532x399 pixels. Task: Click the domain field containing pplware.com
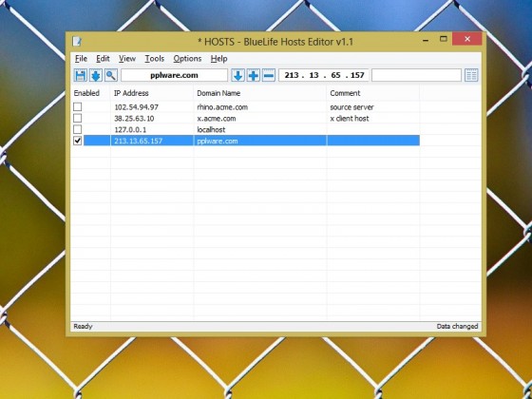tap(174, 75)
